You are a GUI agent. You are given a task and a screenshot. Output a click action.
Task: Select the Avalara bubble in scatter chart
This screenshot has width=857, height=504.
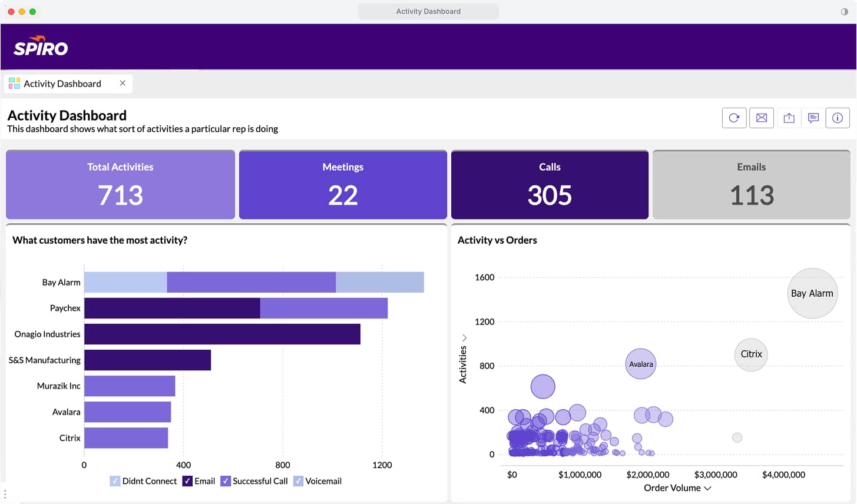[x=641, y=364]
